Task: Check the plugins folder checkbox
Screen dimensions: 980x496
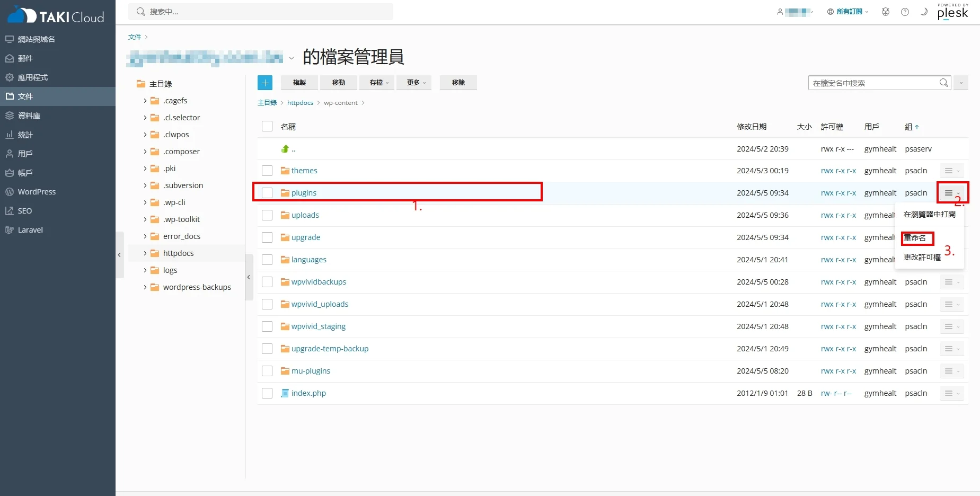Action: pos(267,193)
